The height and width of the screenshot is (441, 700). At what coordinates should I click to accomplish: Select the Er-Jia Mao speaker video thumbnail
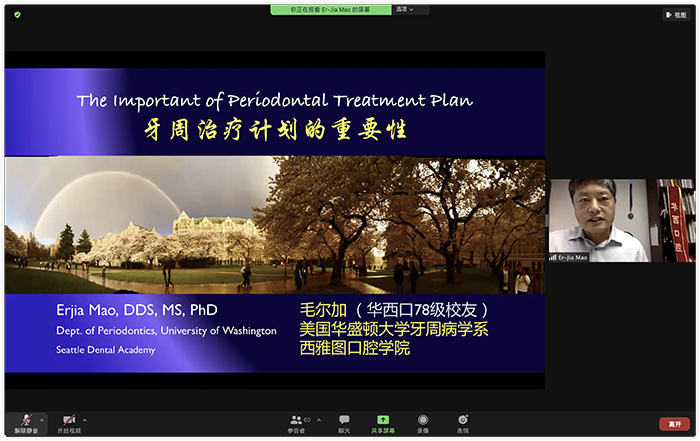tap(622, 220)
